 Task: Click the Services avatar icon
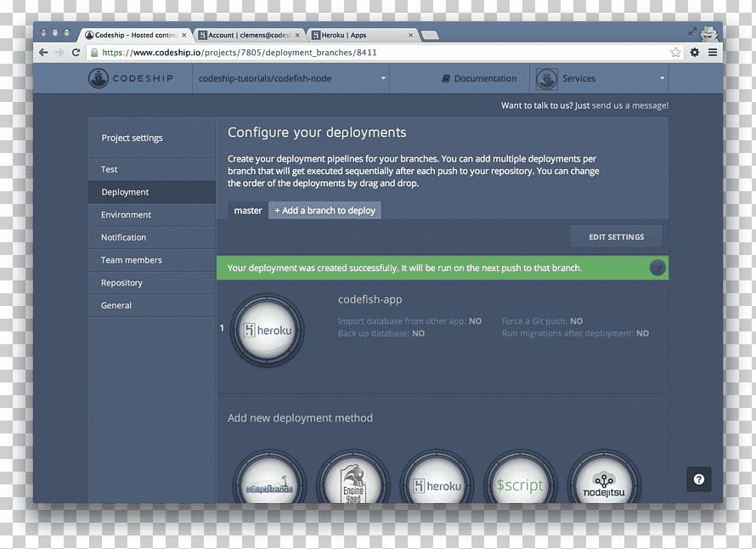[547, 79]
